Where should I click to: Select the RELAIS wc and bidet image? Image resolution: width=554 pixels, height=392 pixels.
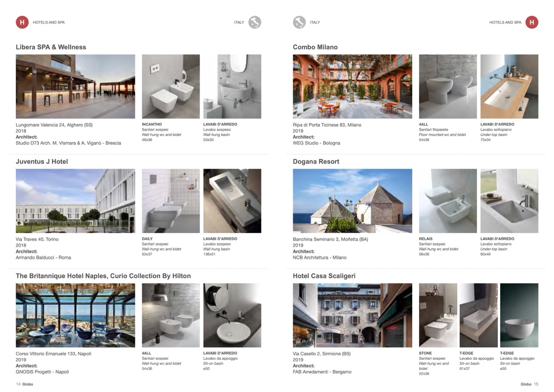click(448, 201)
